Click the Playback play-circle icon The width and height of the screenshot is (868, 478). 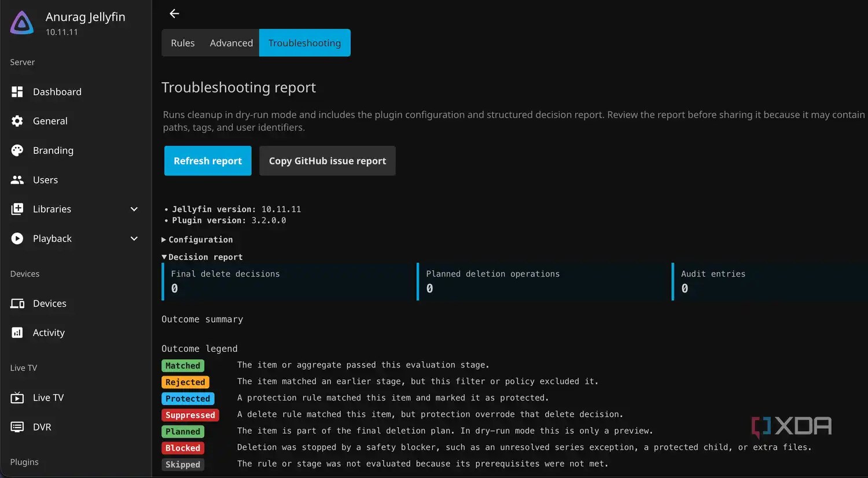17,238
